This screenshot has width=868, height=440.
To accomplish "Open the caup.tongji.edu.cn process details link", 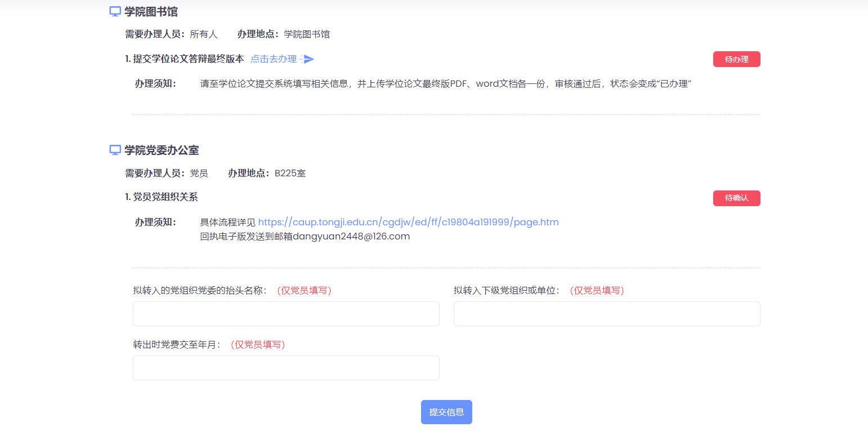I will [408, 222].
